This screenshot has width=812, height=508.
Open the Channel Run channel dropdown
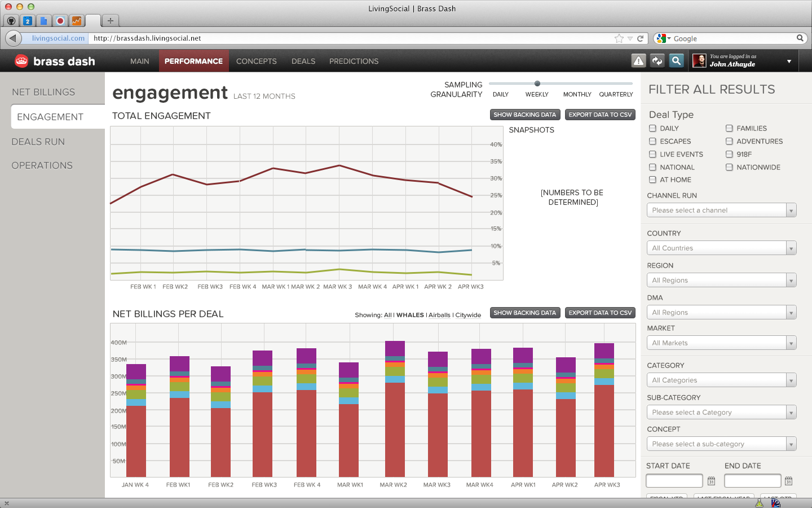pos(722,210)
